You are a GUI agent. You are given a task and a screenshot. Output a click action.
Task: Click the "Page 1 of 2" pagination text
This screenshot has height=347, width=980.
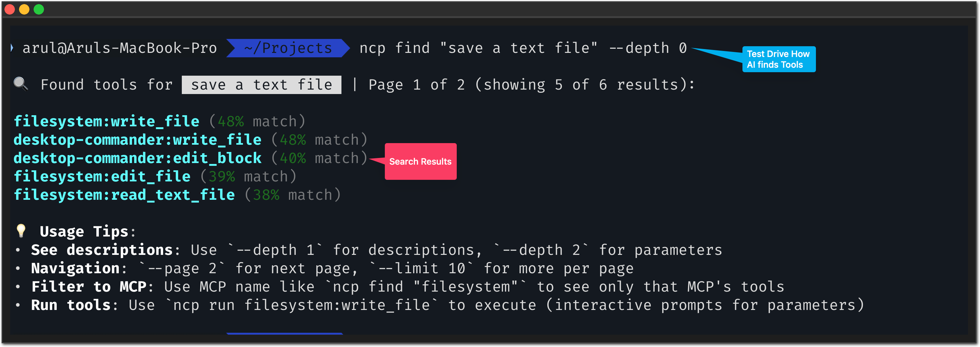[416, 85]
